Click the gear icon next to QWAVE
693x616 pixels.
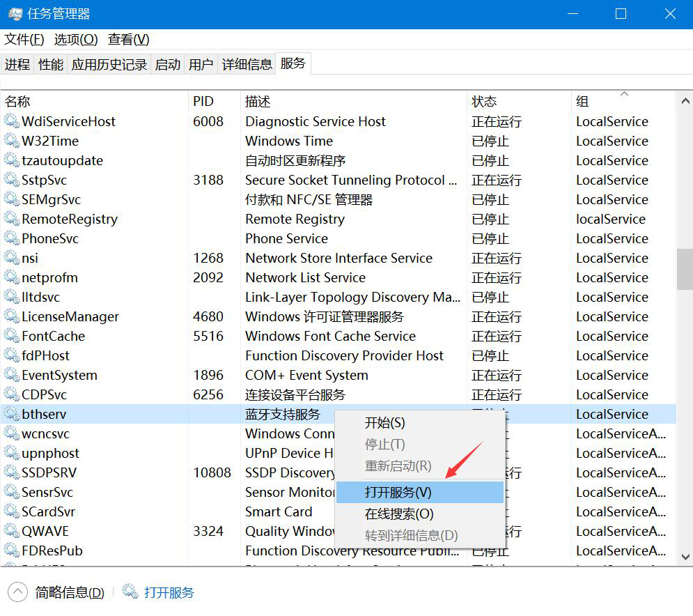(x=12, y=531)
